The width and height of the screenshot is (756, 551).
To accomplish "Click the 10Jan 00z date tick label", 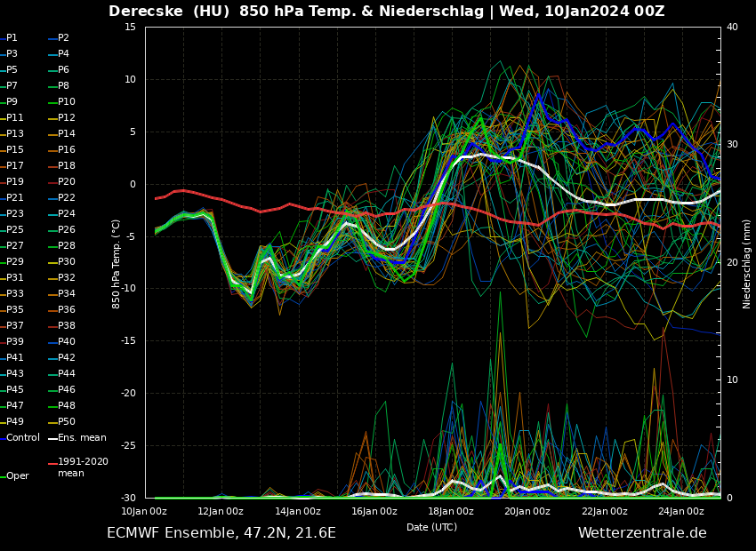I will pos(144,511).
